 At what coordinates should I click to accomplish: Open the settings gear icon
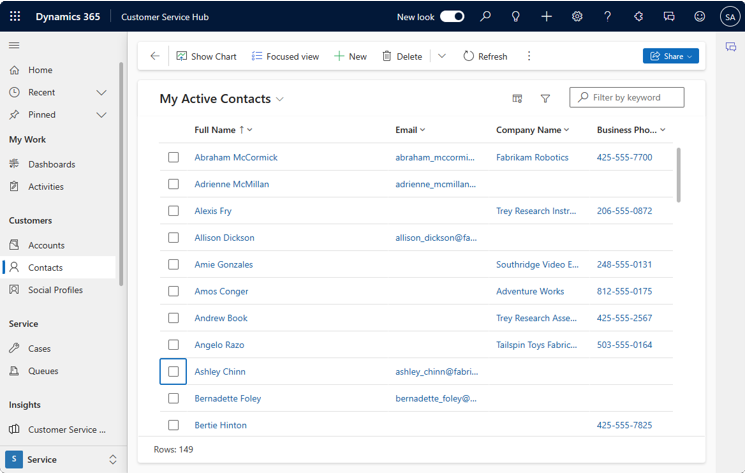click(x=577, y=17)
